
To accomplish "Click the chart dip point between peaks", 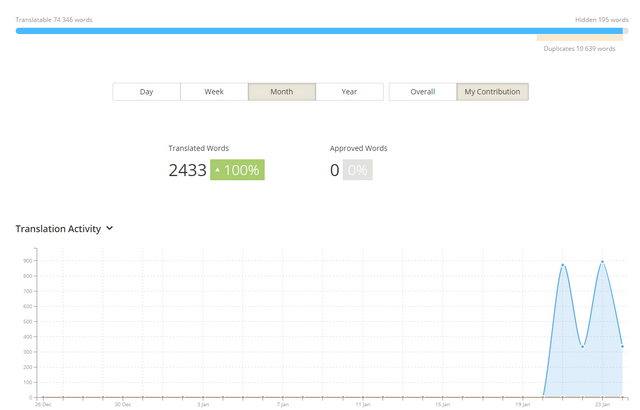I will pos(582,347).
